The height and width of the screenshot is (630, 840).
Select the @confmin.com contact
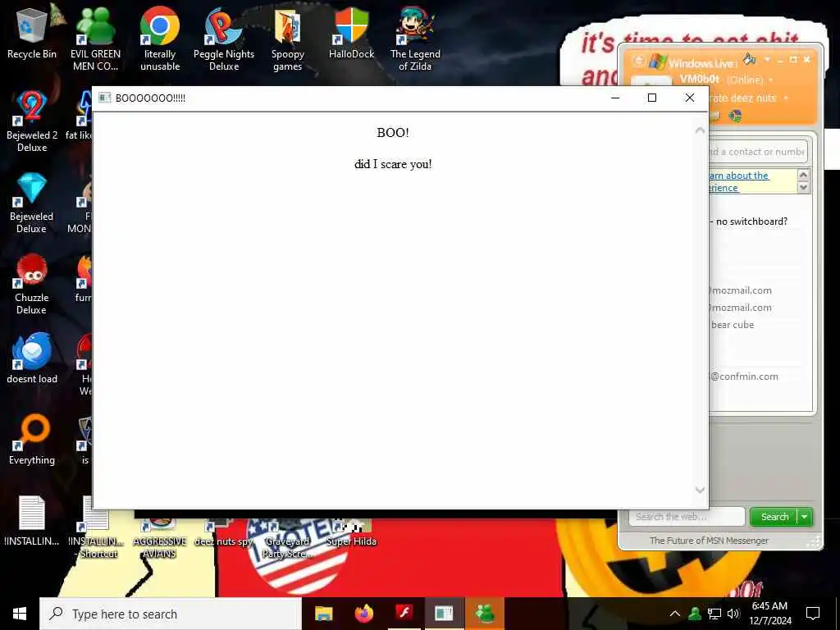744,377
